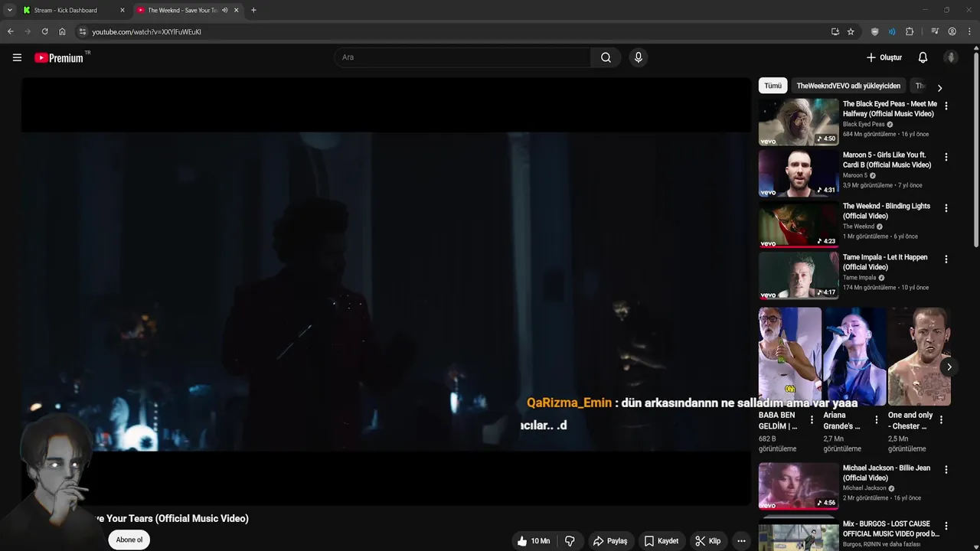Go back in browser history
The width and height of the screenshot is (980, 551).
(10, 31)
